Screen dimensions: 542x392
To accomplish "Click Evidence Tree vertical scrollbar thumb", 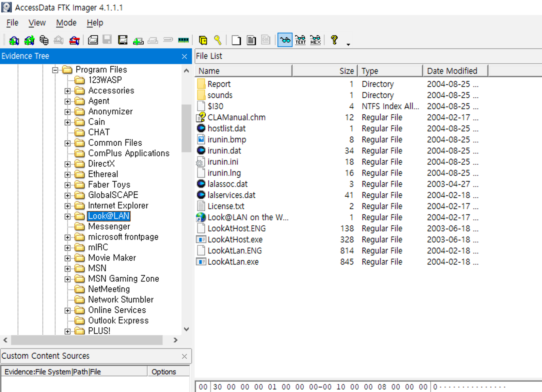I will coord(186,128).
